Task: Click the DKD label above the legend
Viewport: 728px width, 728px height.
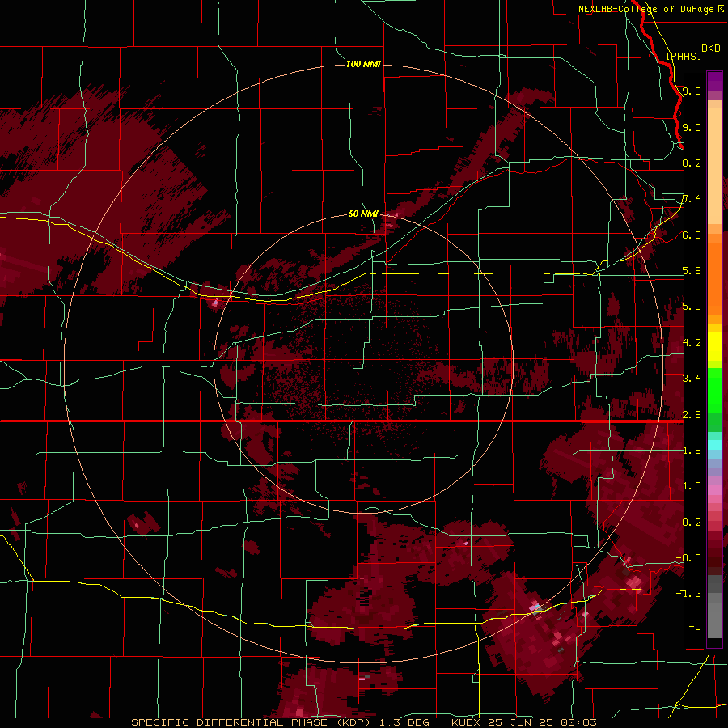Action: 711,49
